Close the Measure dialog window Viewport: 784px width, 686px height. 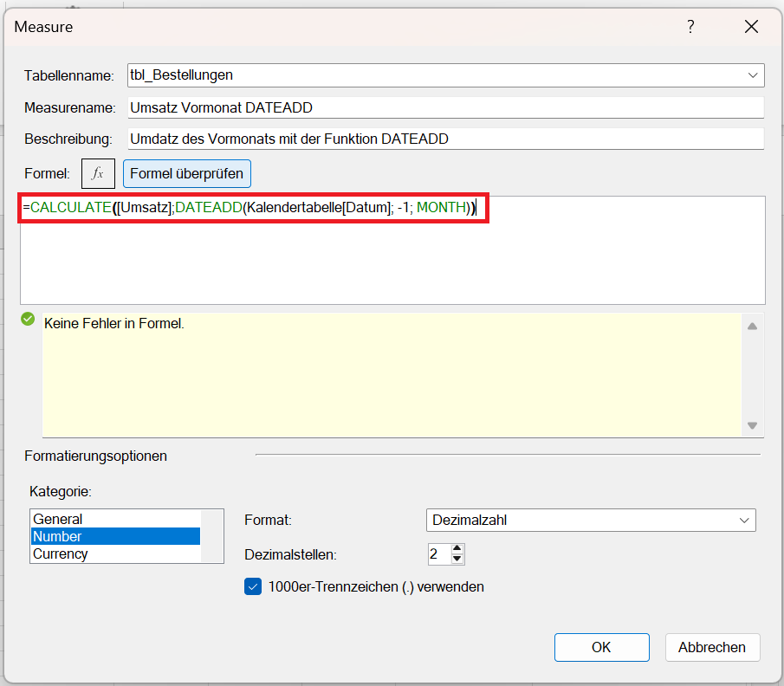tap(751, 27)
